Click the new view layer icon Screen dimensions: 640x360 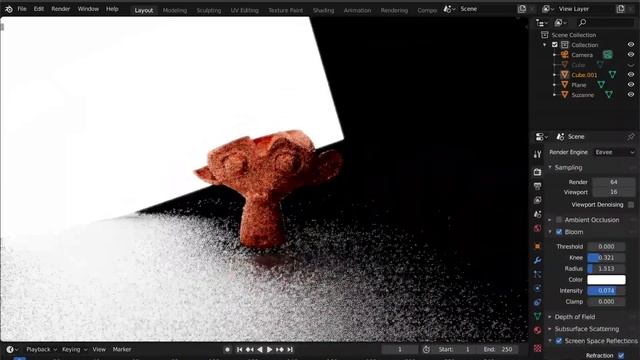tap(620, 9)
